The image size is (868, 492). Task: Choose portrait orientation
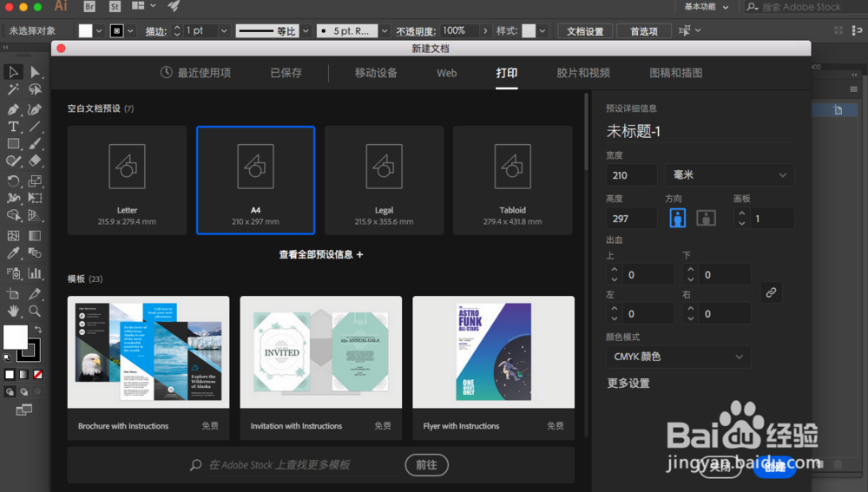678,218
